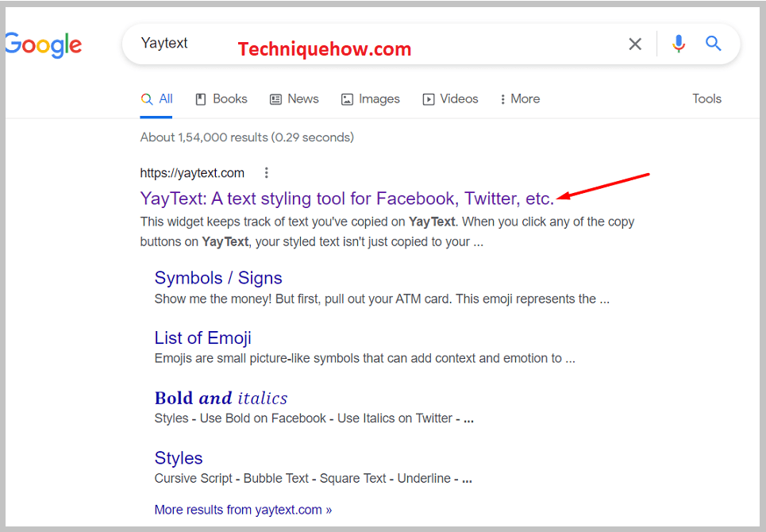Click the 'Emojis are small picture-like symbols' text
Image resolution: width=766 pixels, height=532 pixels.
point(365,359)
